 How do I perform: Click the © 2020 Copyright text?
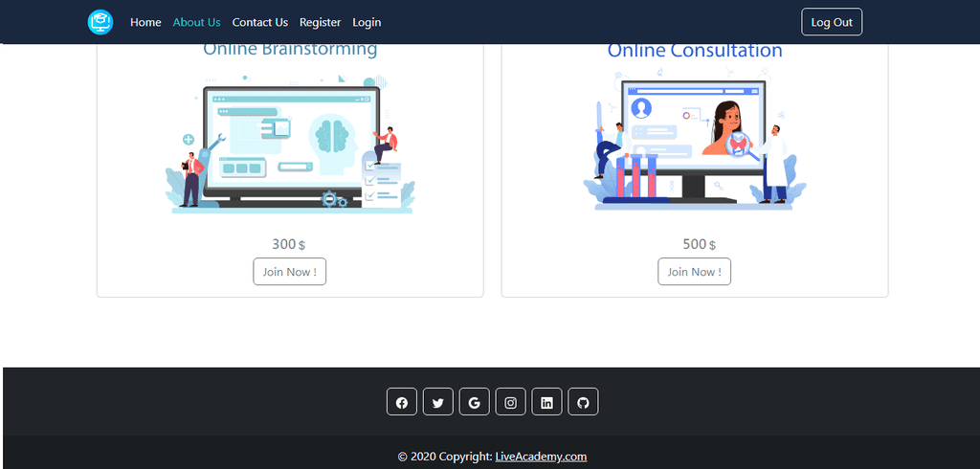(x=445, y=457)
